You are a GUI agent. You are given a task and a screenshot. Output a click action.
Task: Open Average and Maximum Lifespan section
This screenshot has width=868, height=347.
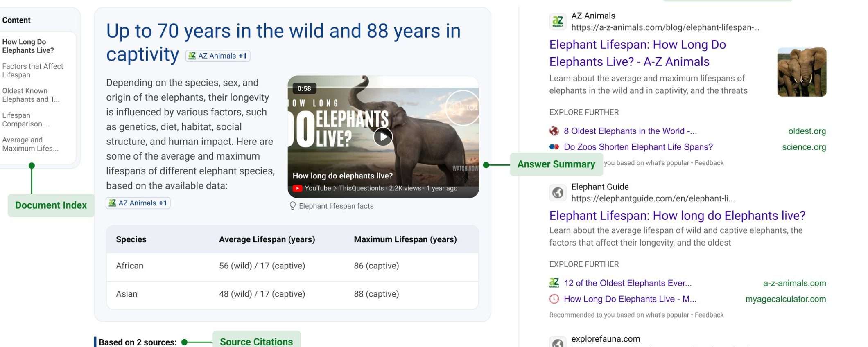30,144
